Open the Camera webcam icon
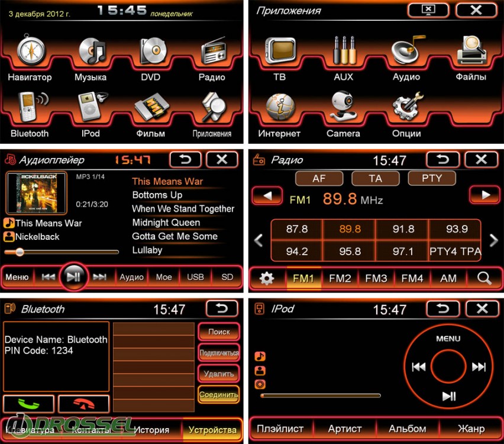This screenshot has width=504, height=444. pyautogui.click(x=343, y=107)
